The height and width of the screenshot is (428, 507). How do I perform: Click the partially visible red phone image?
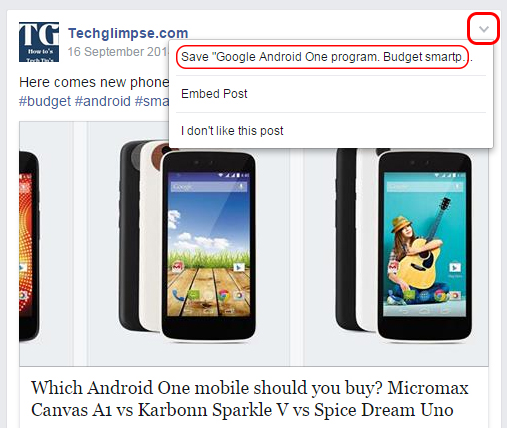(29, 246)
